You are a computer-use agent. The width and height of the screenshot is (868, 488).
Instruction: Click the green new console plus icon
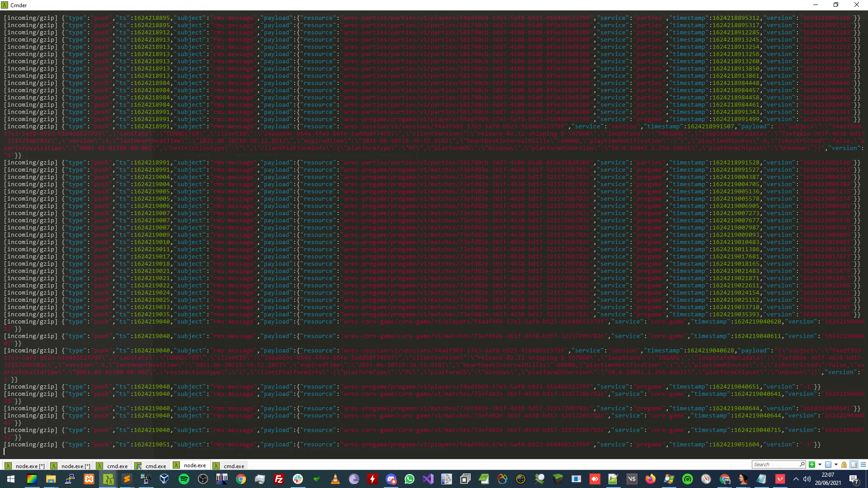(812, 465)
